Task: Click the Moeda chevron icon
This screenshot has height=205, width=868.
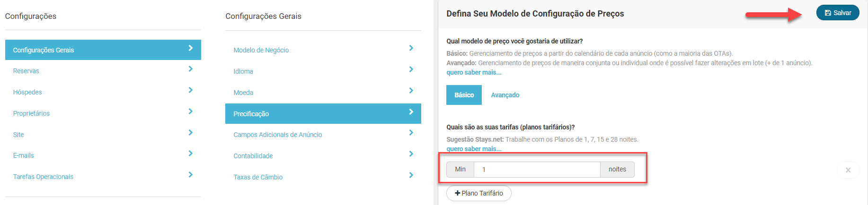Action: click(x=411, y=91)
